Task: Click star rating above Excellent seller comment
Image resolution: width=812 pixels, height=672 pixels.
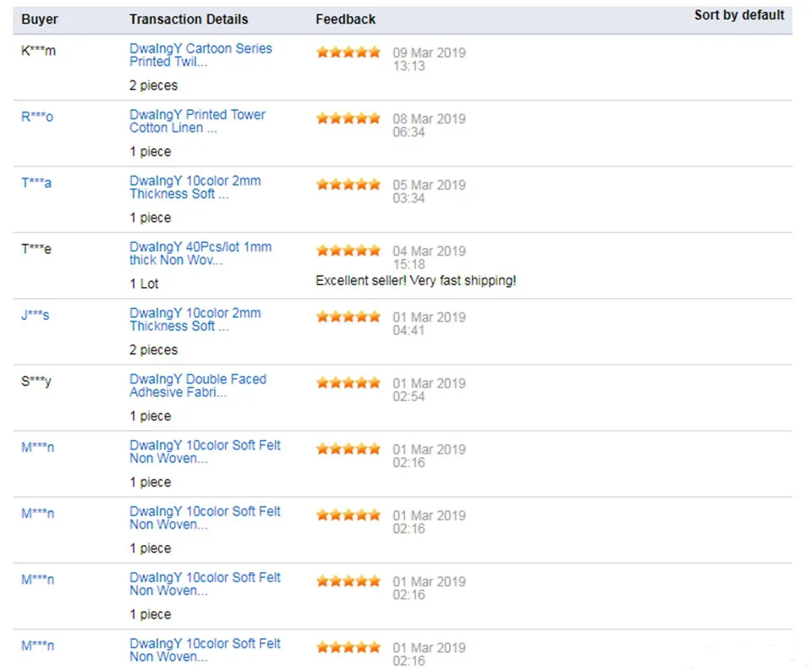Action: [x=348, y=251]
